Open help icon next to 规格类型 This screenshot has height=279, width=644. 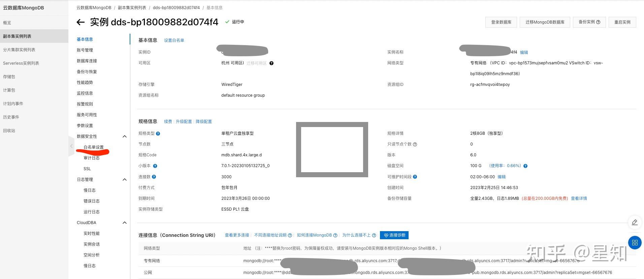[x=158, y=134]
